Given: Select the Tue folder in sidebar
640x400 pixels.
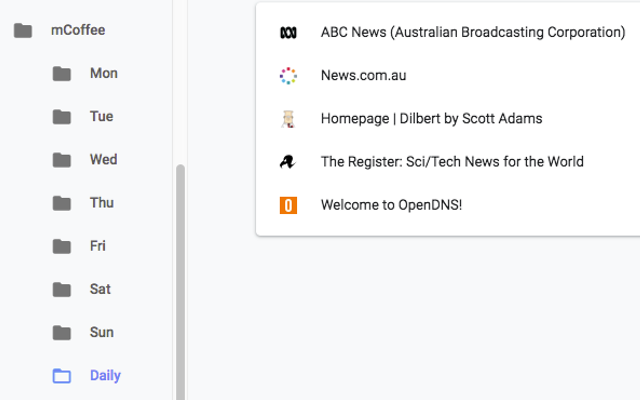Looking at the screenshot, I should 101,116.
